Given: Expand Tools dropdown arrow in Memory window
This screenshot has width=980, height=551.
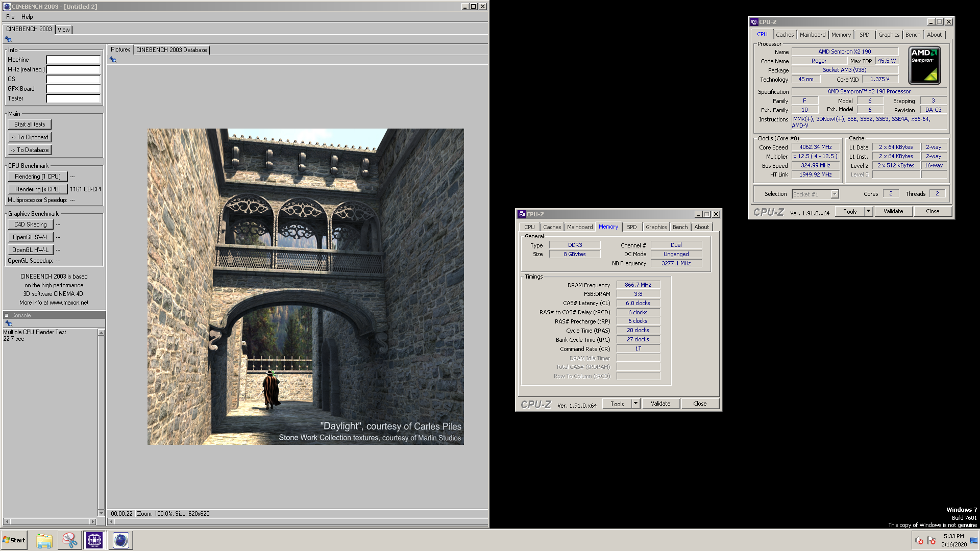Looking at the screenshot, I should point(635,404).
